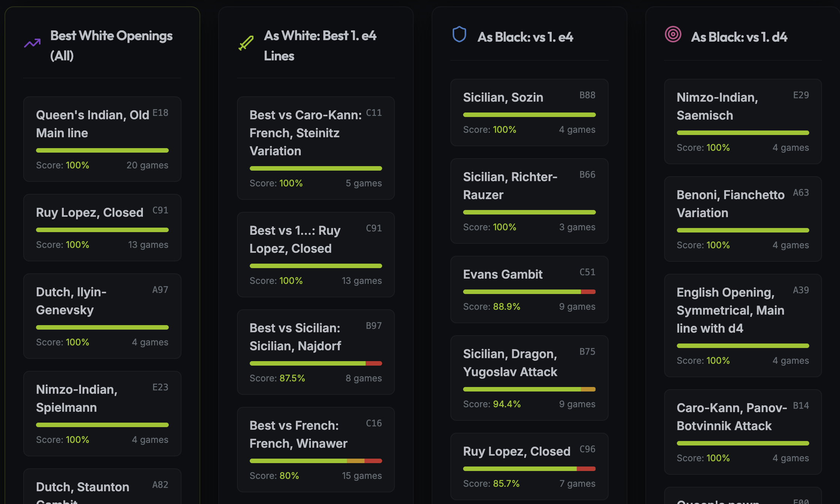Screen dimensions: 840x504
Task: Click the pink target icon
Action: (x=673, y=34)
